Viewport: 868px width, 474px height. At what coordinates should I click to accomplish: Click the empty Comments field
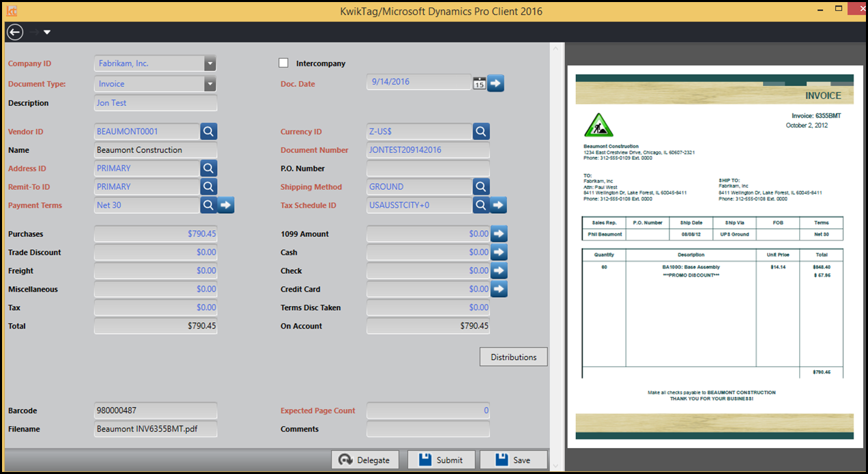point(428,429)
